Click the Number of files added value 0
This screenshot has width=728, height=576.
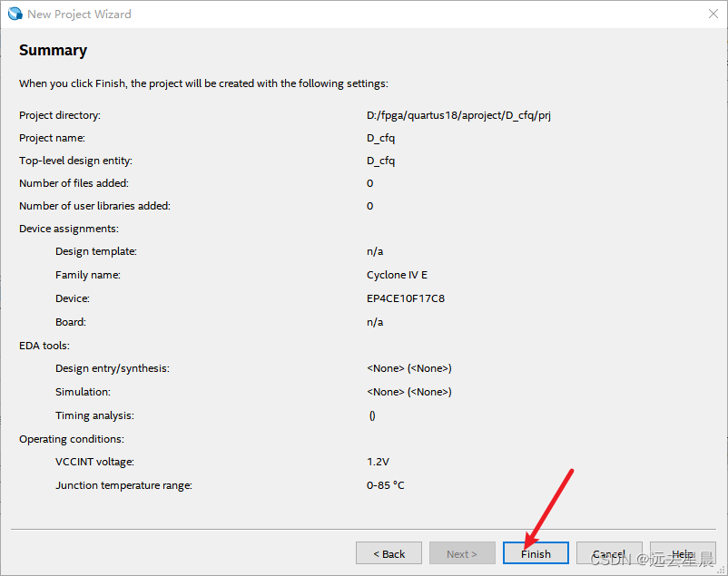[369, 183]
